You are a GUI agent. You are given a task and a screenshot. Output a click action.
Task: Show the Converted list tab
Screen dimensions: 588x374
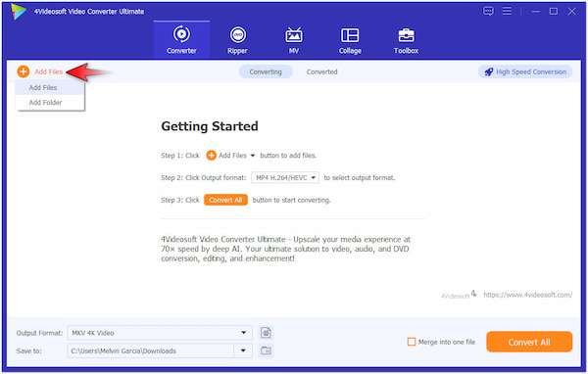pyautogui.click(x=321, y=71)
